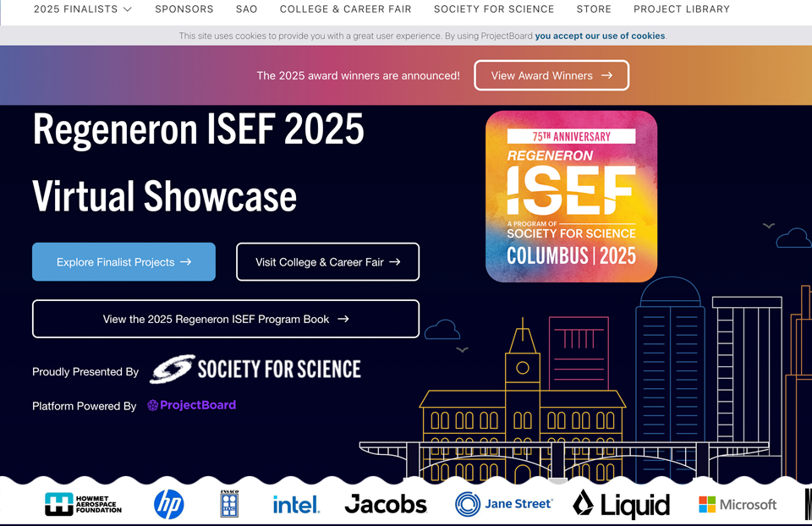Image resolution: width=812 pixels, height=526 pixels.
Task: Open the ProjectBoard platform logo
Action: tap(191, 406)
